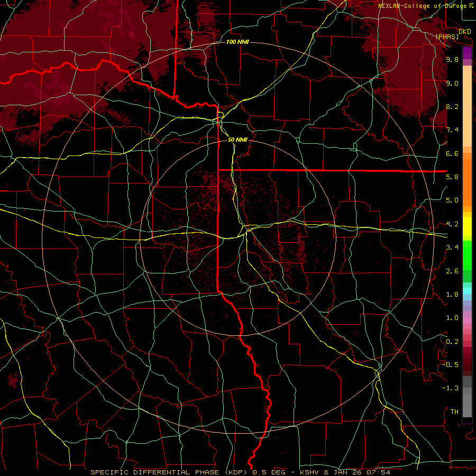Pick the light peach segment near 8.2
Image resolution: width=476 pixels, height=476 pixels.
click(467, 109)
